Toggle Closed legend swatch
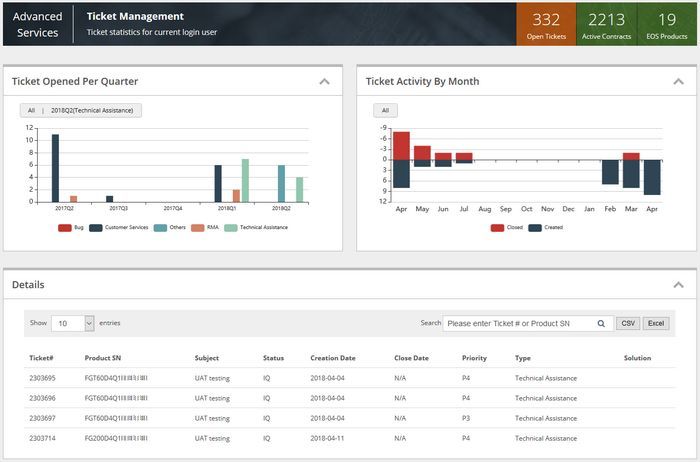 pyautogui.click(x=497, y=228)
